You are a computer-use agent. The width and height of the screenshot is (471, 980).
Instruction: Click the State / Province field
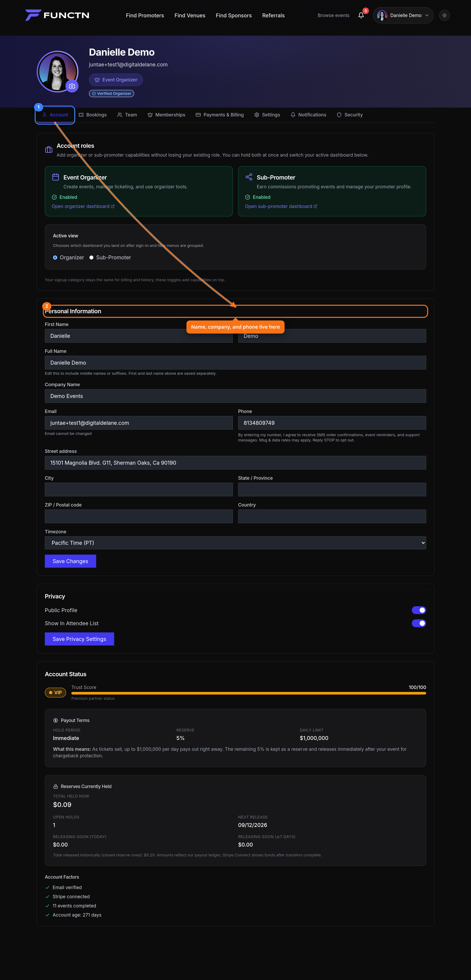click(332, 490)
